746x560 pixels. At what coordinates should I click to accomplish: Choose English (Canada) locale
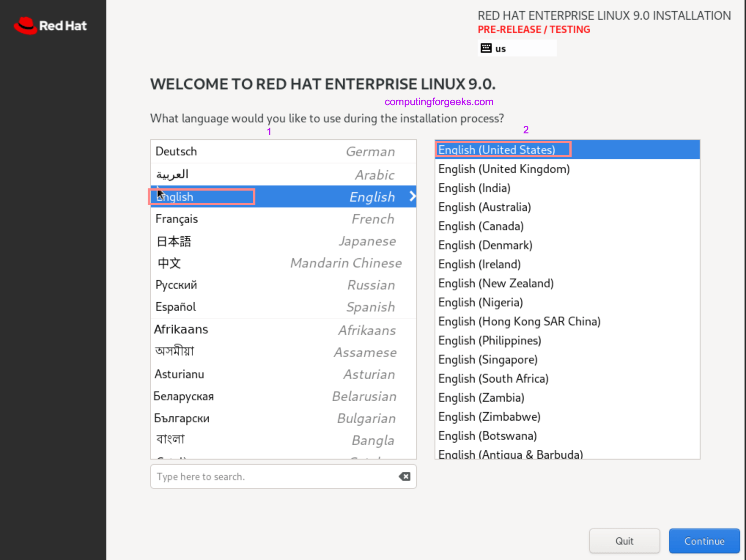567,226
